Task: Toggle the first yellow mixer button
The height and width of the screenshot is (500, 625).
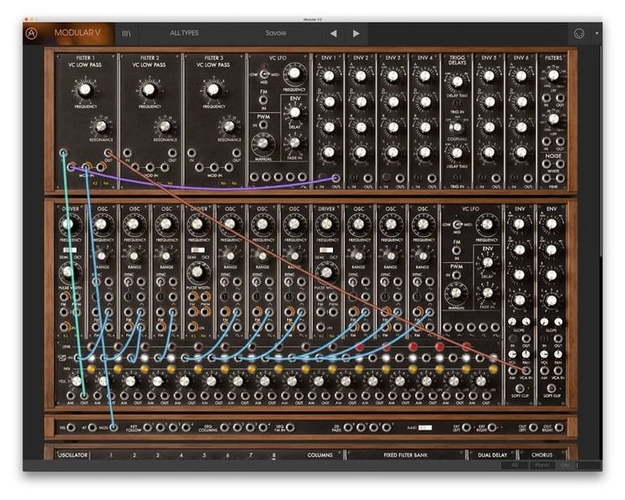Action: click(91, 370)
